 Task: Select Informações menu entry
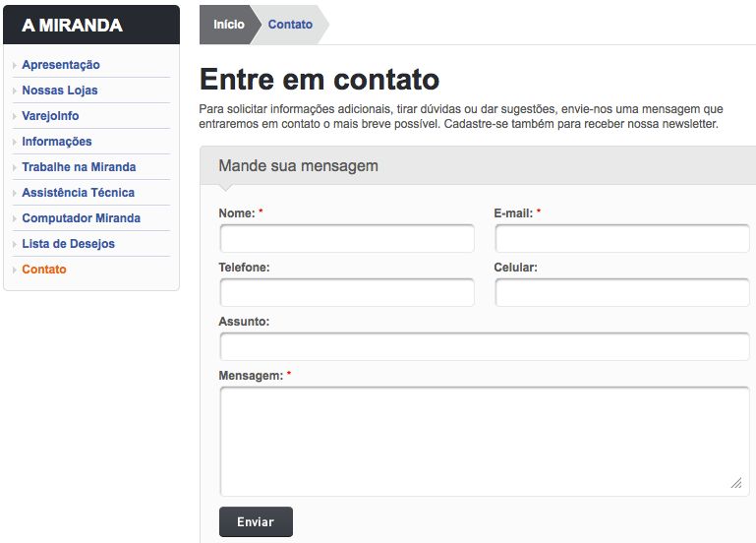coord(57,142)
